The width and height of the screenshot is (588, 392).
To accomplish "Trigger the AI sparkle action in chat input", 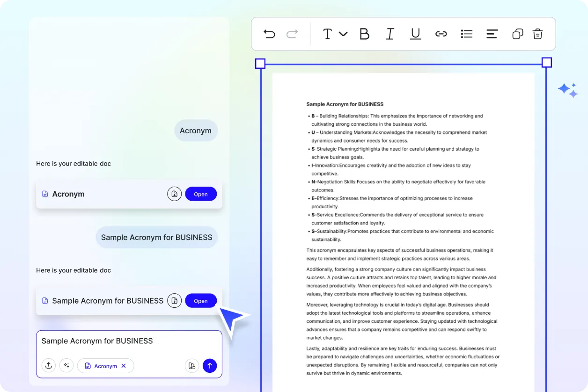I will pos(66,365).
